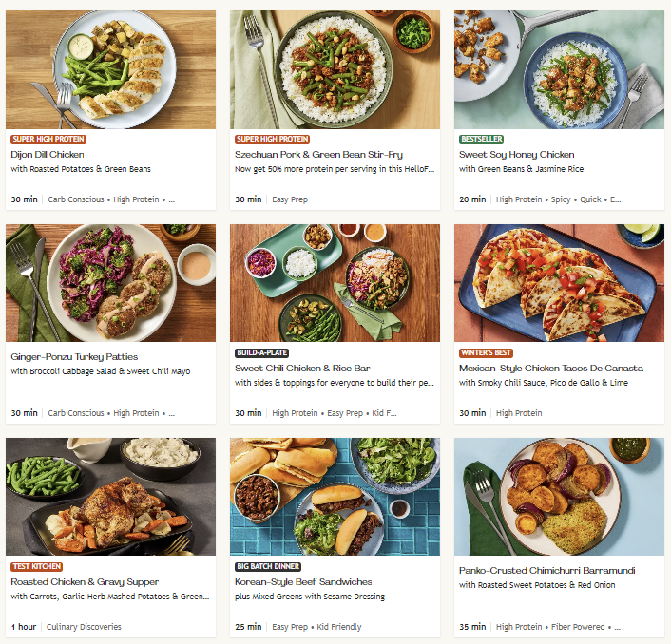Image resolution: width=671 pixels, height=644 pixels.
Task: Open the Panko-Crusted Chimichurri Barramundi photo
Action: point(559,497)
